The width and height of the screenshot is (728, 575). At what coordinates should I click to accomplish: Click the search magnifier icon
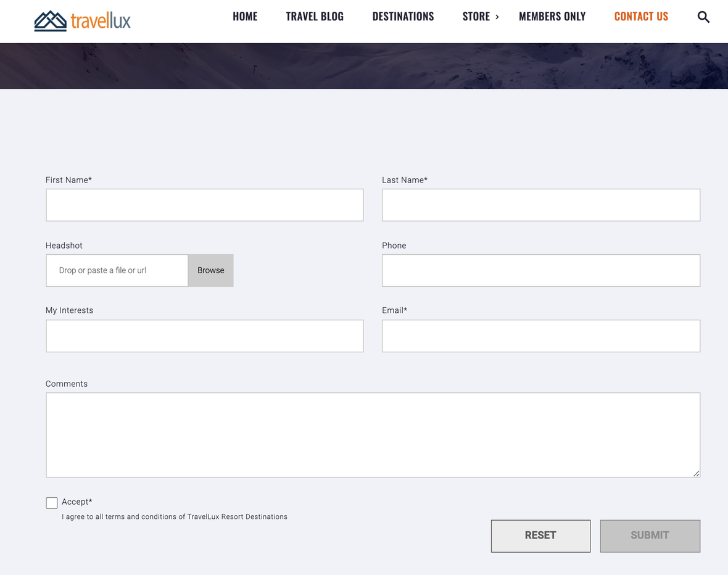point(703,17)
